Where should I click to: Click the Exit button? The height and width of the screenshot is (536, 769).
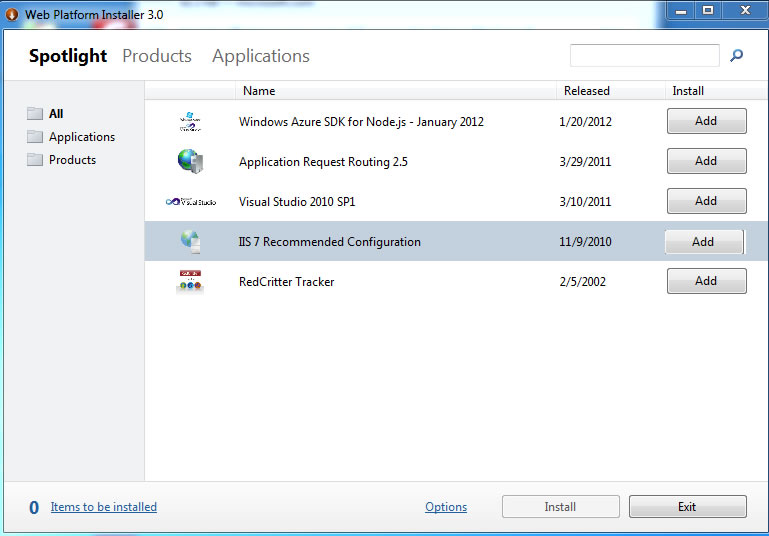[x=688, y=507]
